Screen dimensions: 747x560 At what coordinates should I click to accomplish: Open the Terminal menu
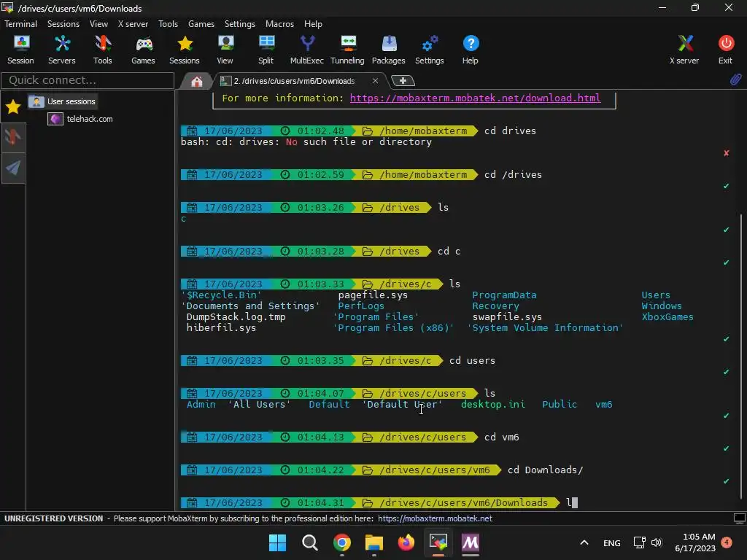pyautogui.click(x=20, y=24)
